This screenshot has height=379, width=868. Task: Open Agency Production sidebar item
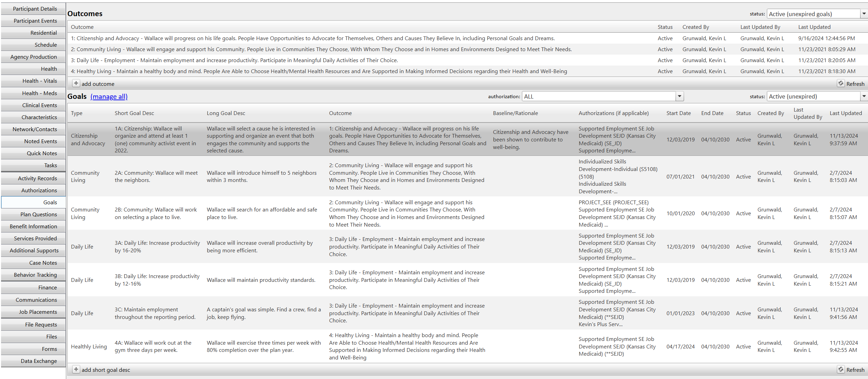tap(33, 57)
